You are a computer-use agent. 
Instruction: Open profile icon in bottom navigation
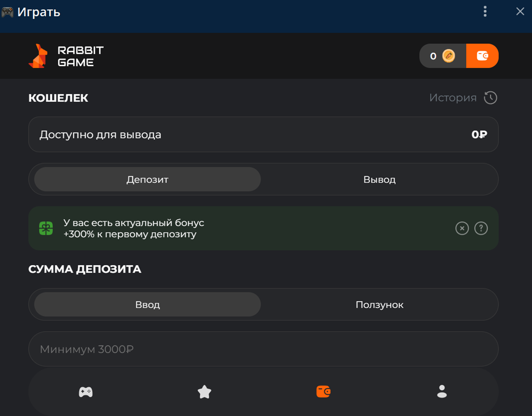pos(442,392)
